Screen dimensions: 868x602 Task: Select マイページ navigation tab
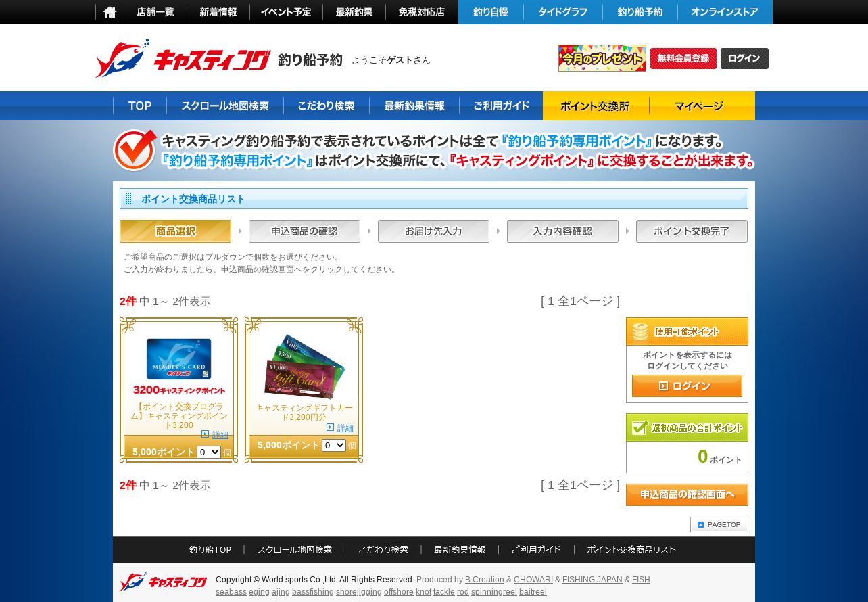coord(702,106)
